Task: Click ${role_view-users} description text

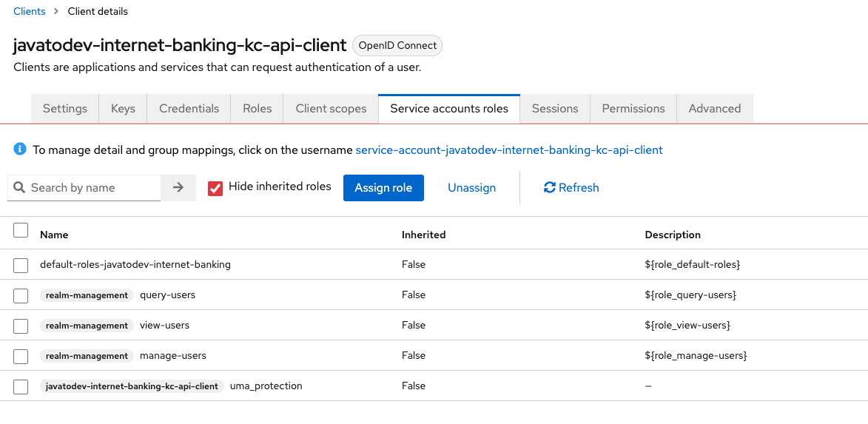Action: (687, 326)
